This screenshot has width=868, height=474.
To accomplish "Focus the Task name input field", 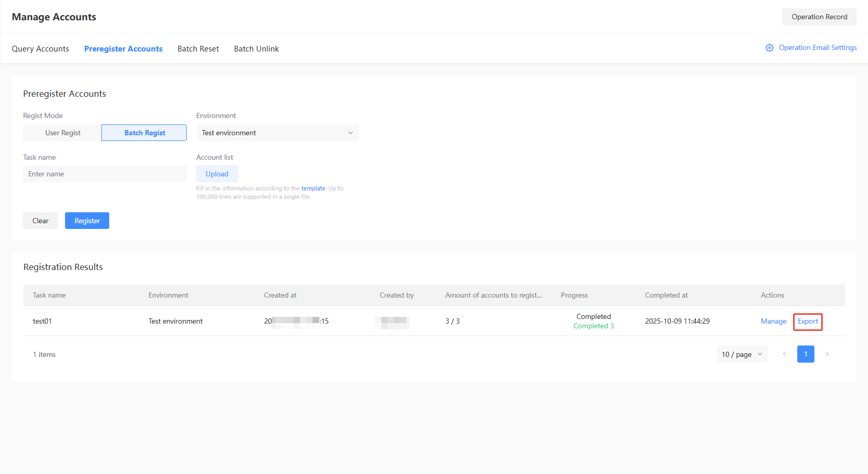I will click(105, 174).
